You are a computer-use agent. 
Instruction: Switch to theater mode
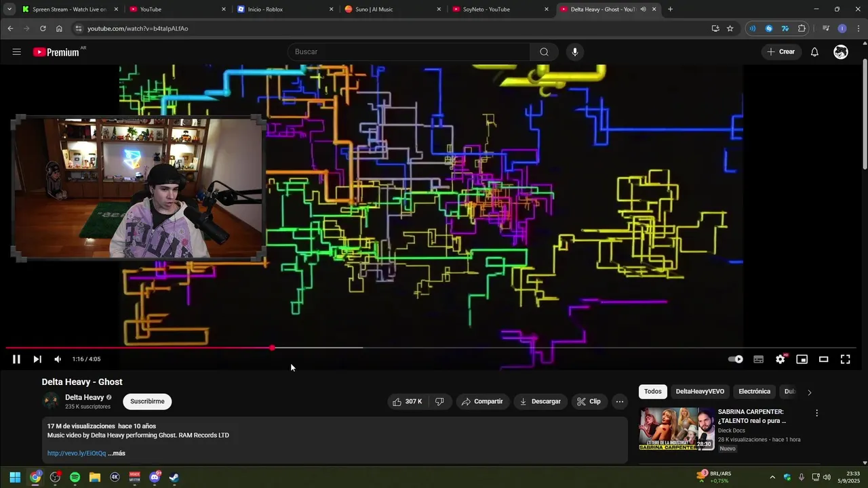(x=824, y=359)
